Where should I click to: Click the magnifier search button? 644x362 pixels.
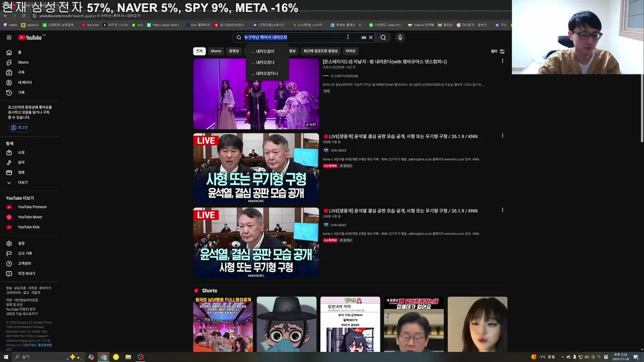383,37
